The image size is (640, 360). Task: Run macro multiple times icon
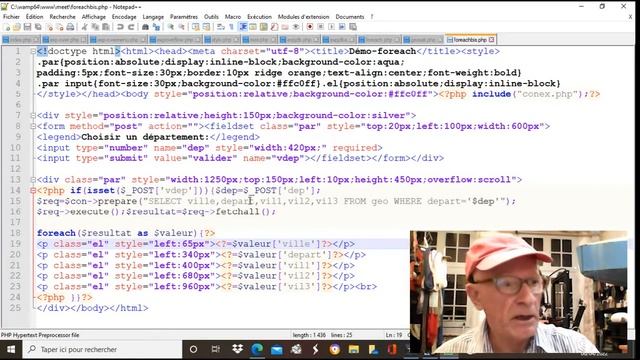click(x=342, y=27)
